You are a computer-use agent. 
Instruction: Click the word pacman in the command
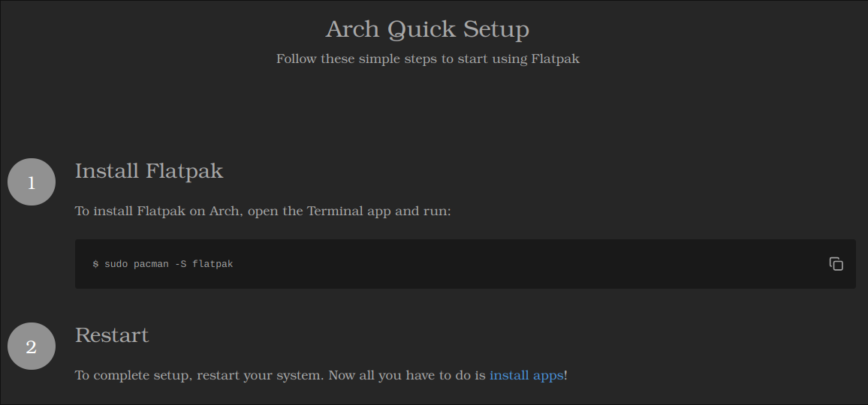tap(151, 264)
